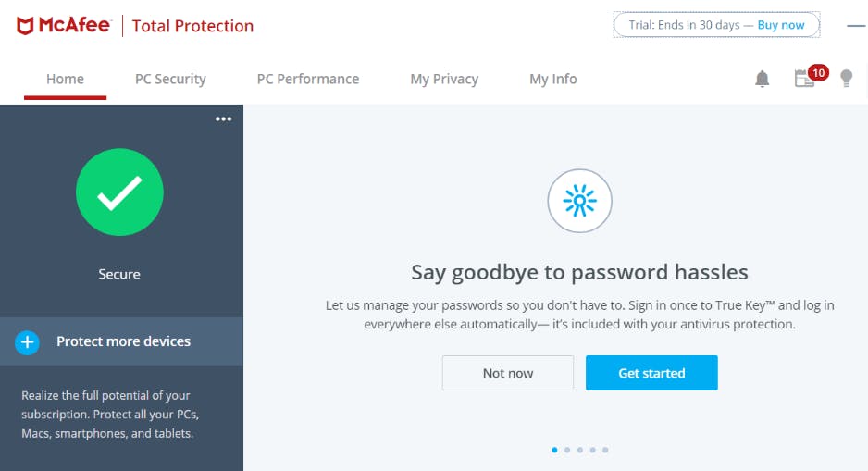
Task: Jump to the last carousel dot
Action: [605, 450]
